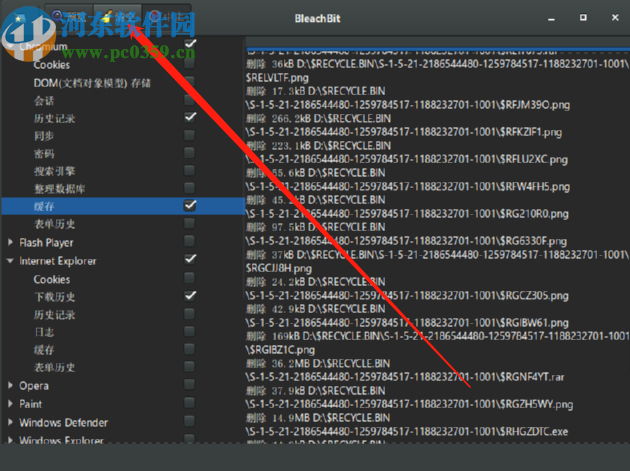
Task: Click log line ending $RHGZDTC.exe
Action: (407, 432)
